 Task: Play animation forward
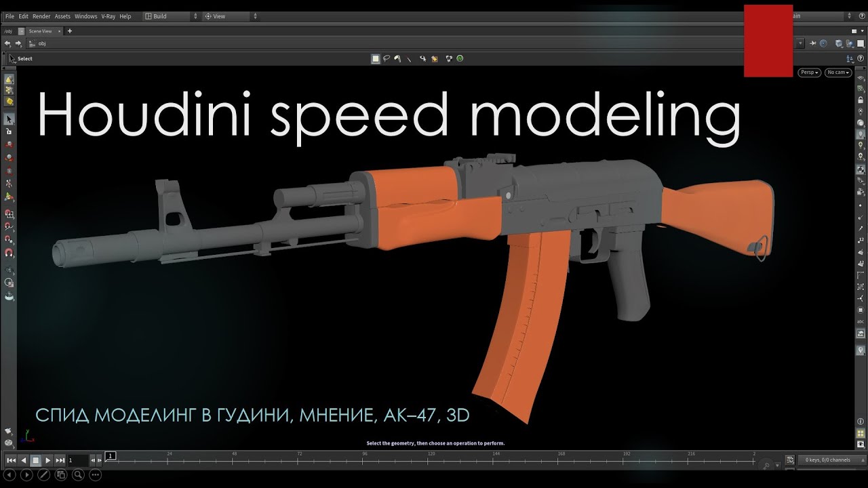tap(48, 460)
